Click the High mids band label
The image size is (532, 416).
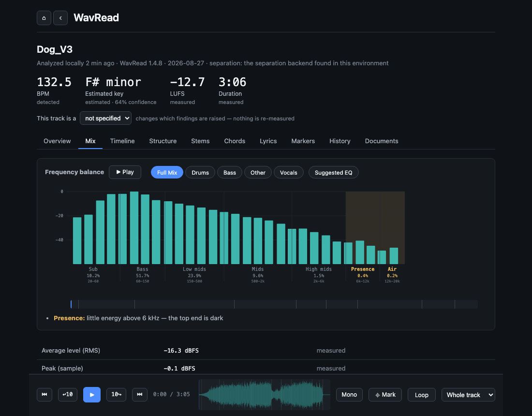pyautogui.click(x=319, y=269)
